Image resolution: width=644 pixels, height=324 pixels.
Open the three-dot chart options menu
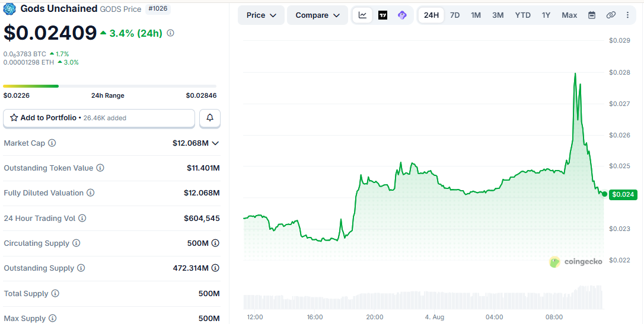tap(627, 15)
